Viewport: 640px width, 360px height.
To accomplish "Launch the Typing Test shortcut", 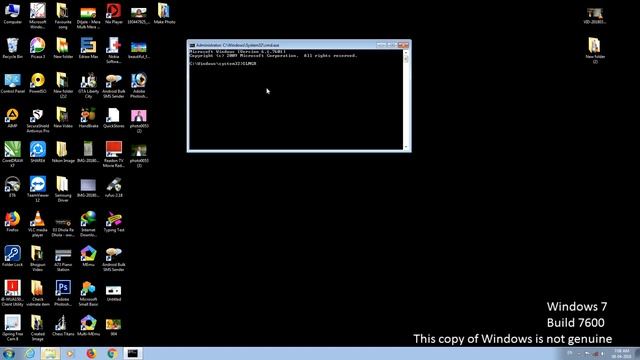I will [113, 221].
